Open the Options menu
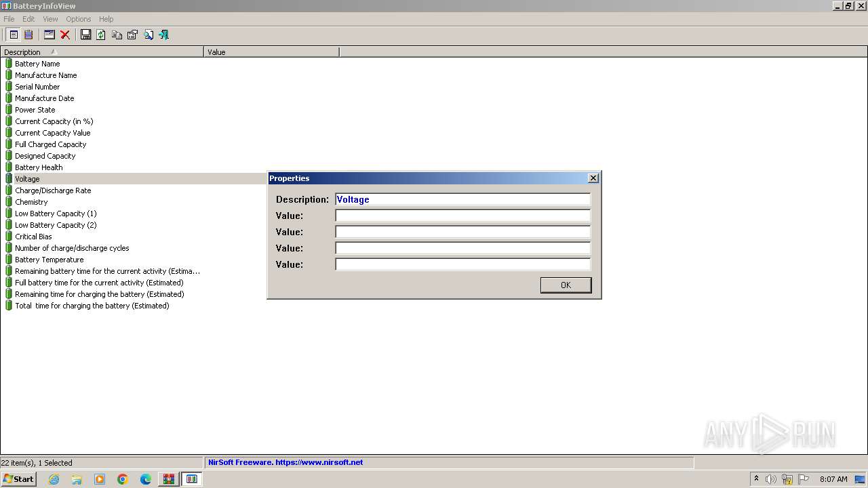The height and width of the screenshot is (488, 868). point(79,19)
